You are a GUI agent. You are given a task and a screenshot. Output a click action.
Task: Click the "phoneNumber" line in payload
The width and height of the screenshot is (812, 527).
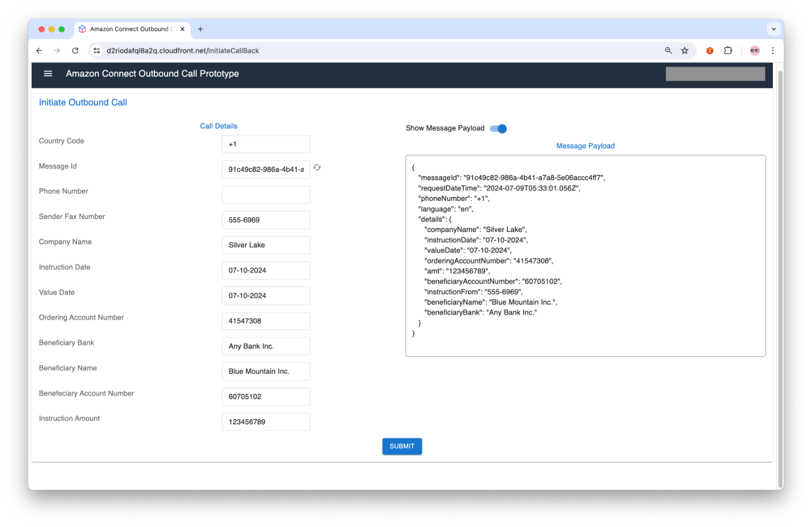(454, 199)
